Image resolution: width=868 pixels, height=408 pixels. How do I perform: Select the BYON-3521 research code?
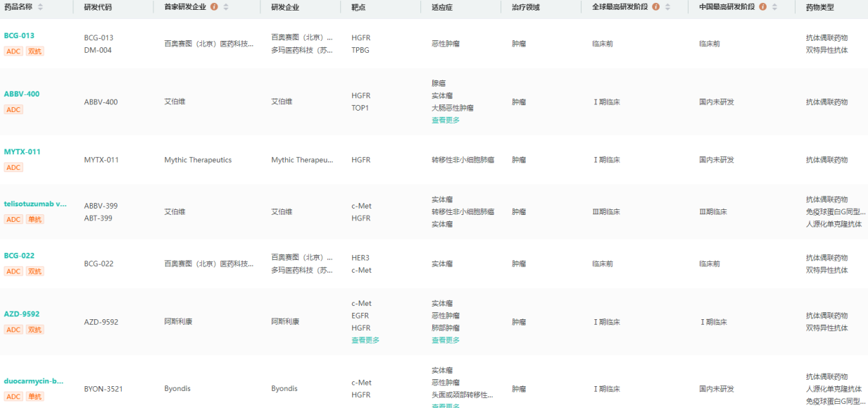pos(103,389)
